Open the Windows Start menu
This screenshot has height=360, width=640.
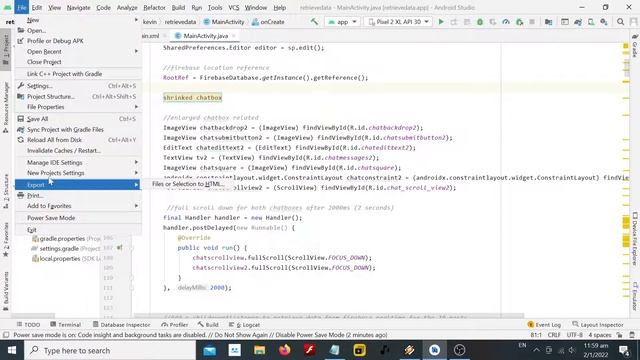[12, 350]
